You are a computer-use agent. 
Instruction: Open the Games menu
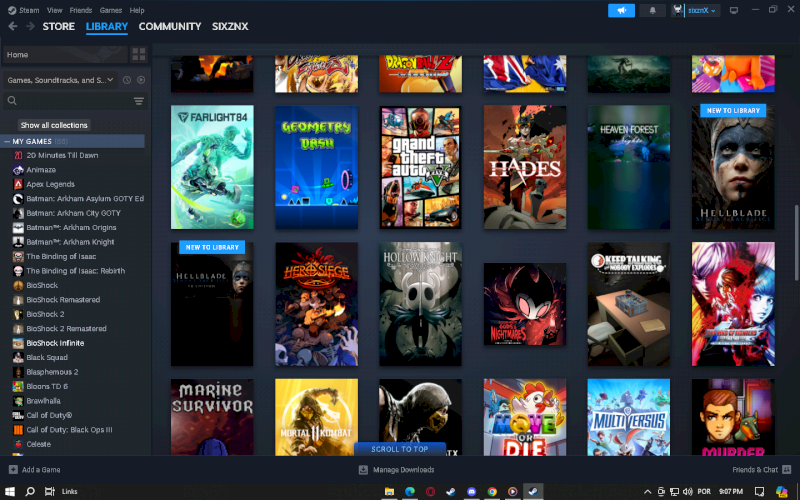(x=111, y=10)
